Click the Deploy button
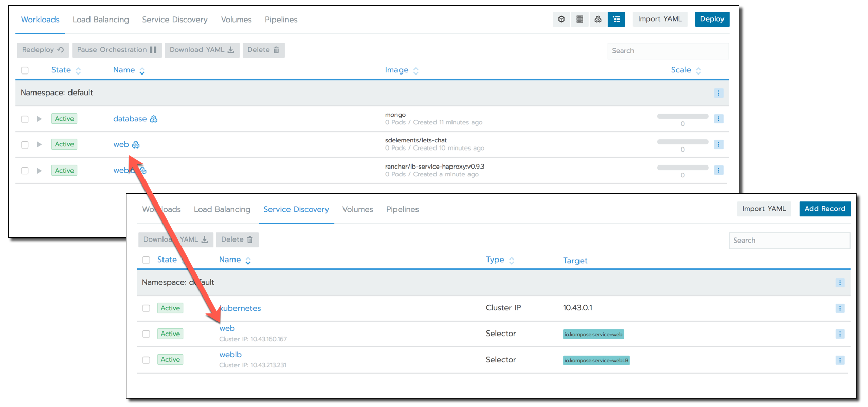Screen dimensions: 868x407 pos(712,19)
